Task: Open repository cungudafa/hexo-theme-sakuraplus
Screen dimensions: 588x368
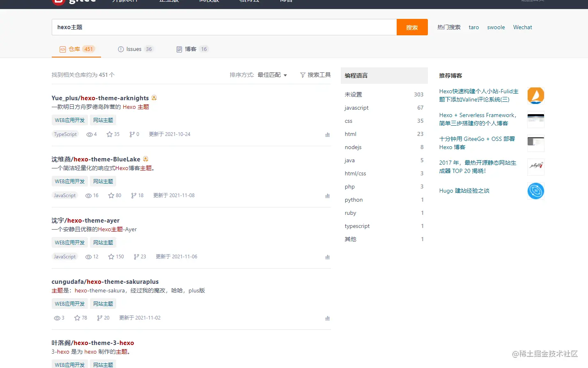Action: [105, 281]
